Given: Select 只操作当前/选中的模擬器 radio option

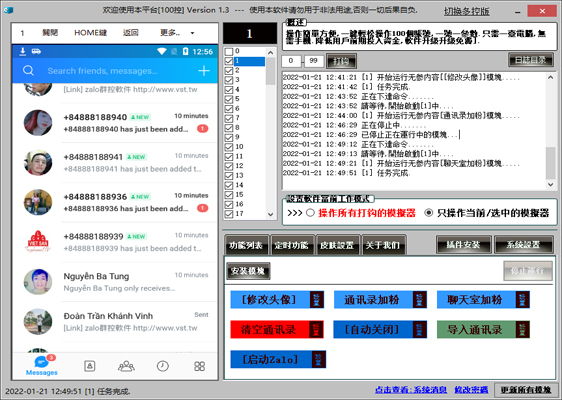Looking at the screenshot, I should click(429, 213).
